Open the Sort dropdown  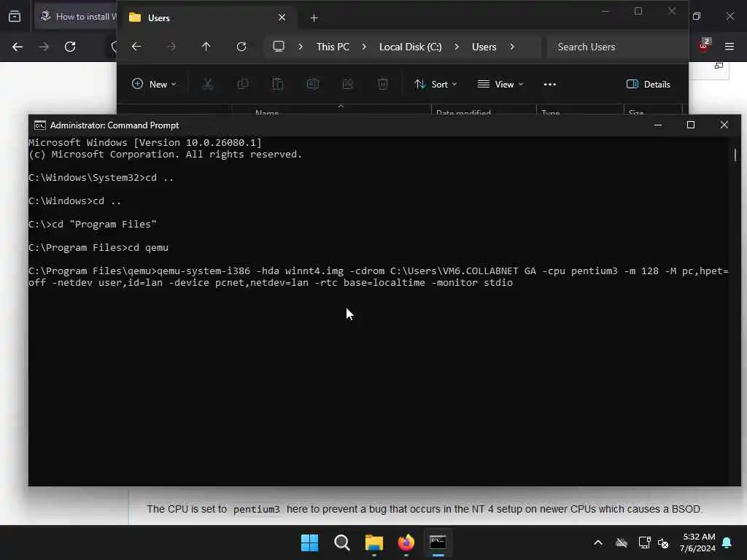tap(436, 85)
